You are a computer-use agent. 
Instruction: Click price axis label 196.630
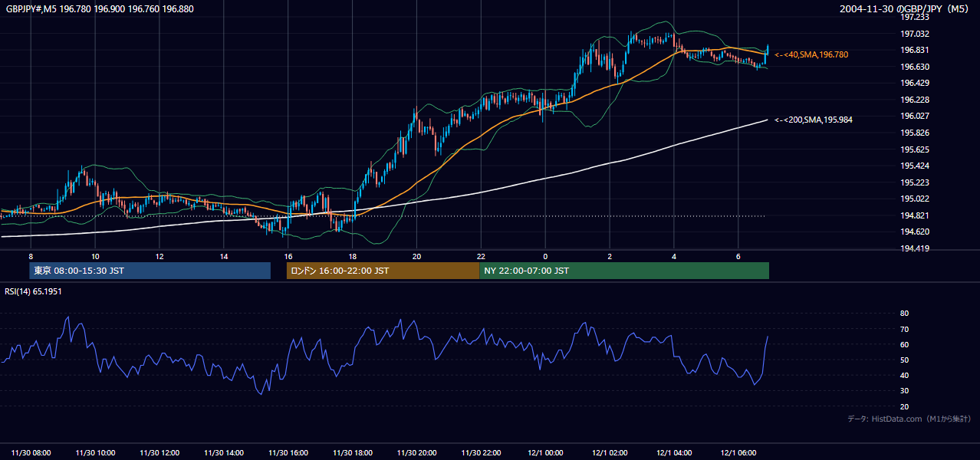click(x=915, y=67)
